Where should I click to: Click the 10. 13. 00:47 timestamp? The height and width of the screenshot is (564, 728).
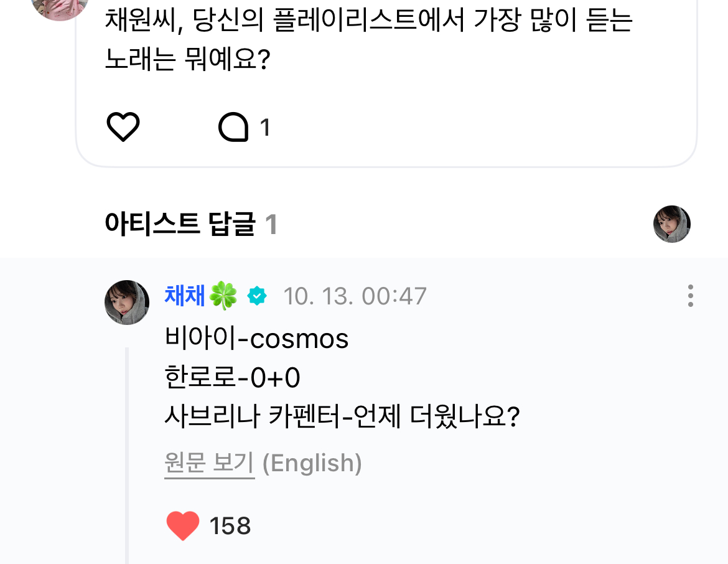tap(355, 296)
